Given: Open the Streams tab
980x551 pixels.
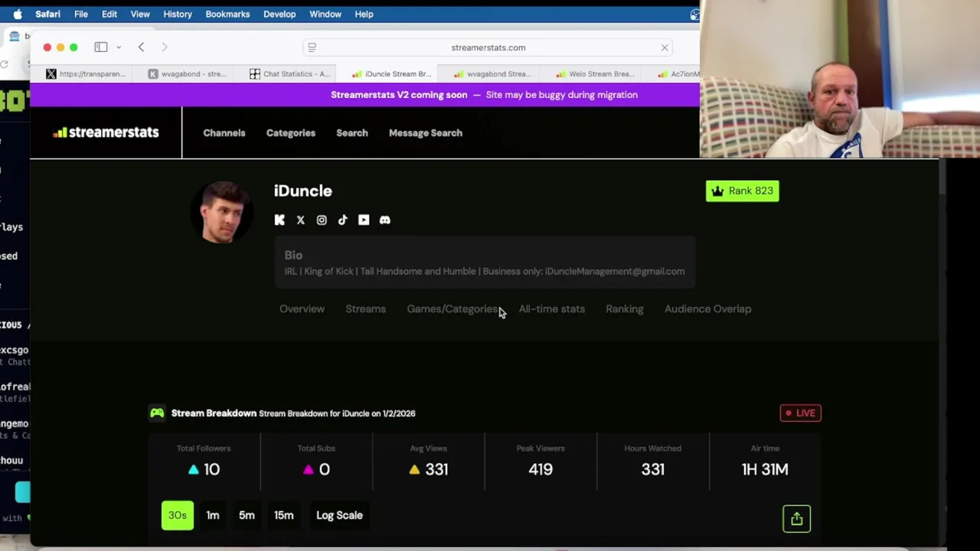Looking at the screenshot, I should pyautogui.click(x=365, y=309).
